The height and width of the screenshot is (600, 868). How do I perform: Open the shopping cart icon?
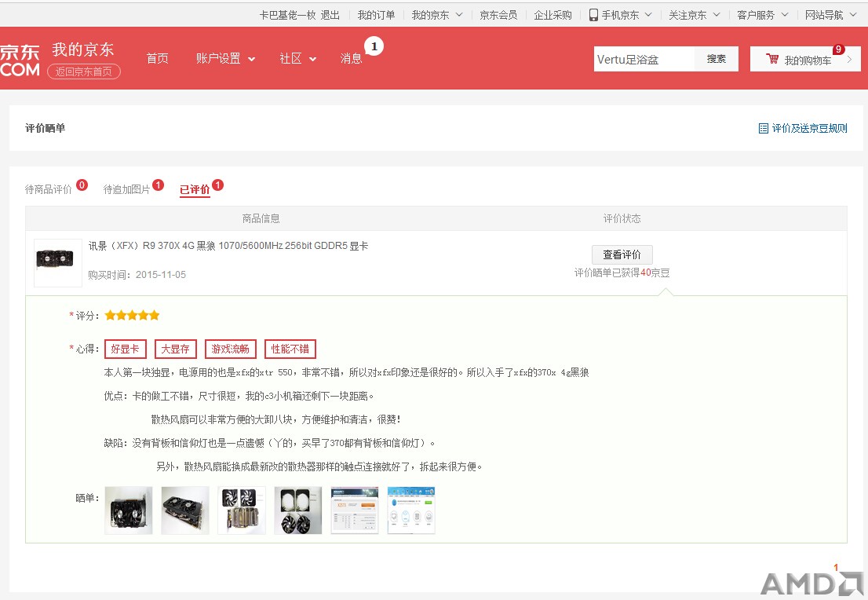click(x=772, y=59)
